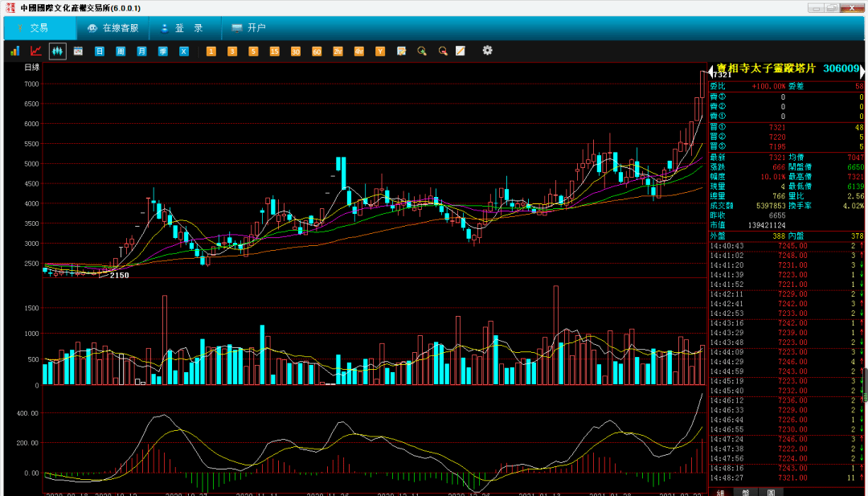The width and height of the screenshot is (868, 496).
Task: Switch to the red time-sharing line chart
Action: click(35, 51)
